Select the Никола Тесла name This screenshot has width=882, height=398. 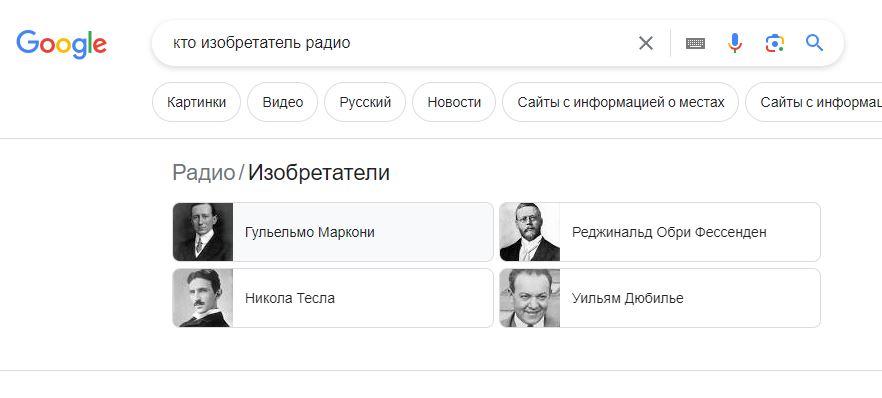tap(290, 298)
